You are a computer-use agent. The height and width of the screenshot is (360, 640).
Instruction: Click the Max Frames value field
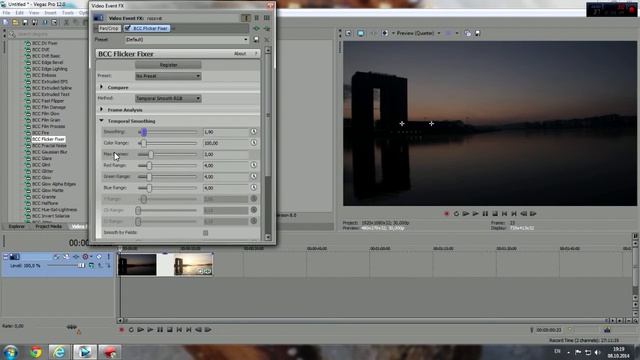coord(226,154)
